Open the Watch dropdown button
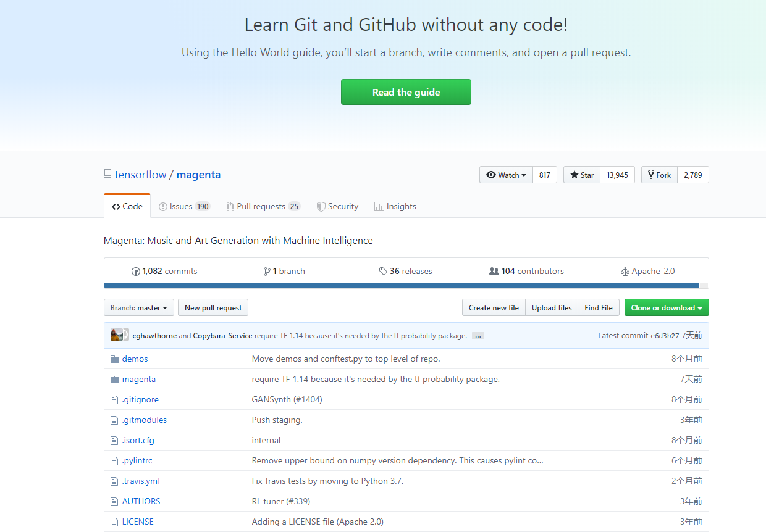 [506, 175]
